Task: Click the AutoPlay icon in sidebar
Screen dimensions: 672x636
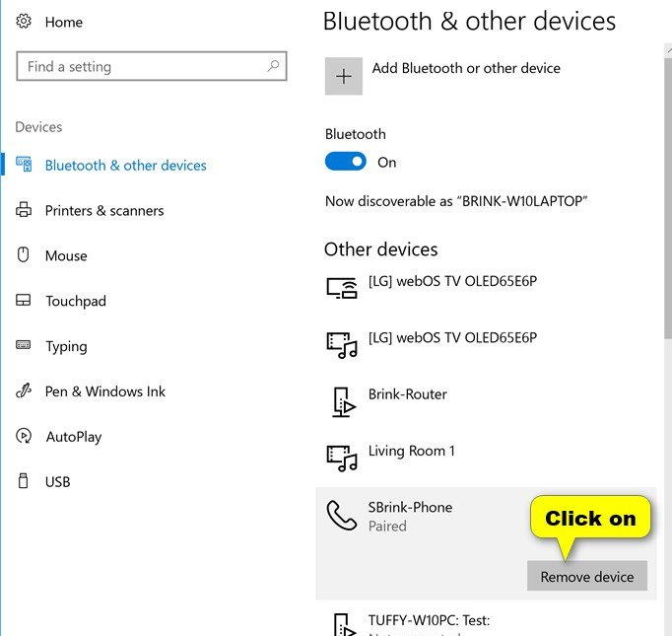Action: click(24, 436)
